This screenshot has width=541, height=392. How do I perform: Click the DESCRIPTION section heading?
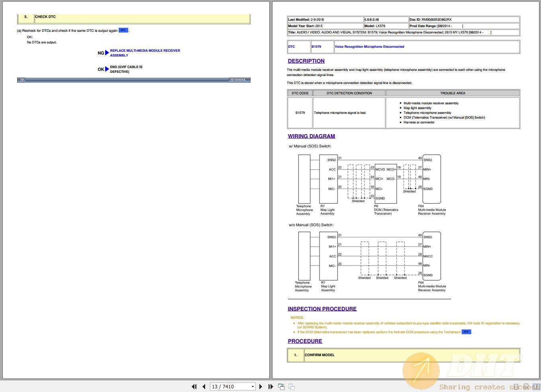click(306, 61)
